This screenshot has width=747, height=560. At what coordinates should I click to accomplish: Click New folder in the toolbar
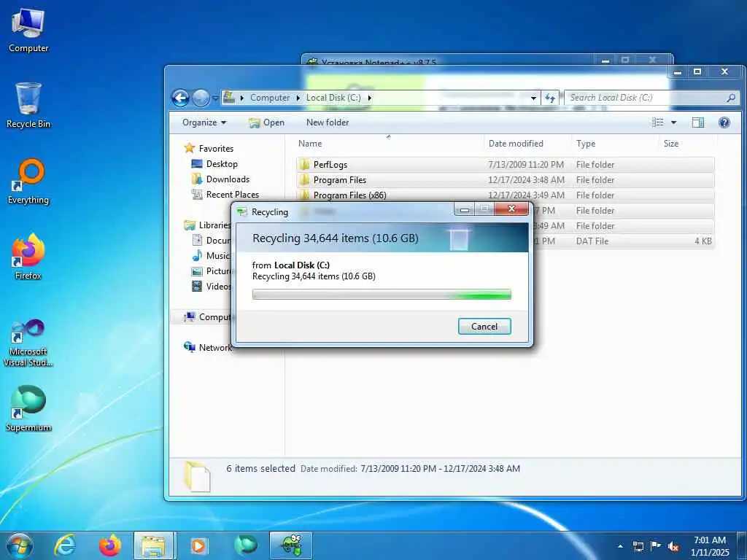point(328,122)
